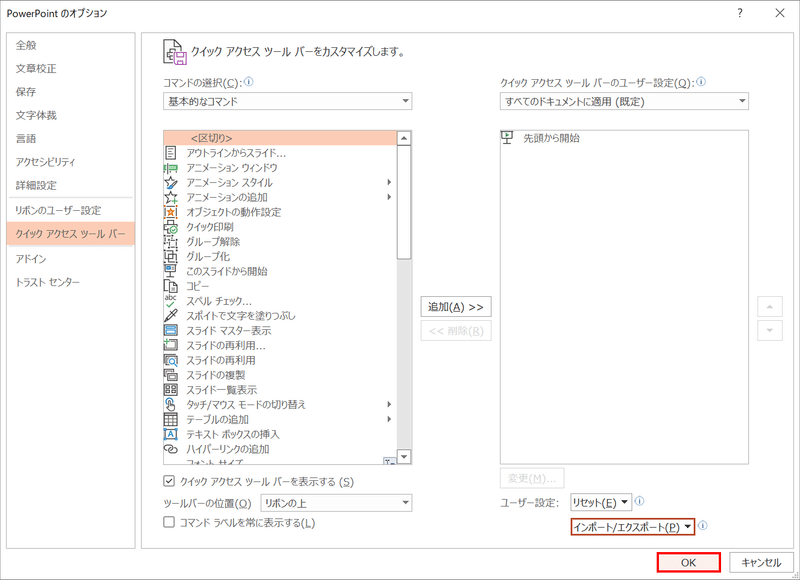Open the アクセシビリティ options category
800x580 pixels.
tap(70, 162)
